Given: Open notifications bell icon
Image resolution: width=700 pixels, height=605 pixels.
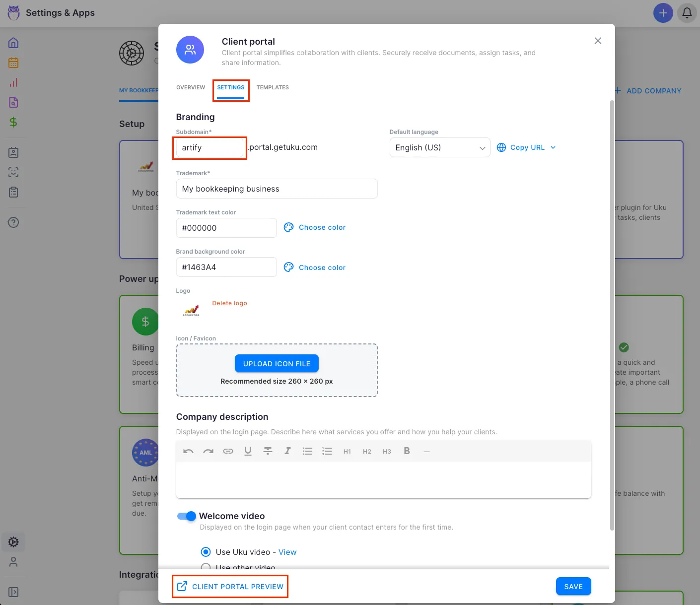Looking at the screenshot, I should [687, 13].
